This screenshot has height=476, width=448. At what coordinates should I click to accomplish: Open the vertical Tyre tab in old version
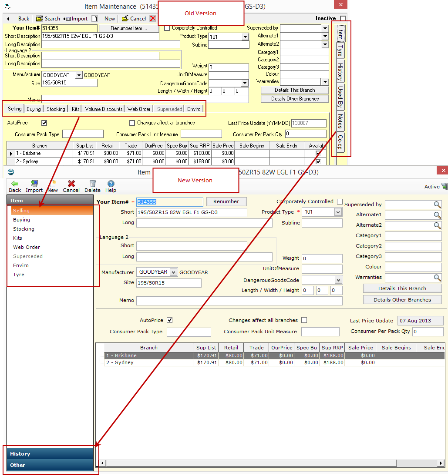340,51
